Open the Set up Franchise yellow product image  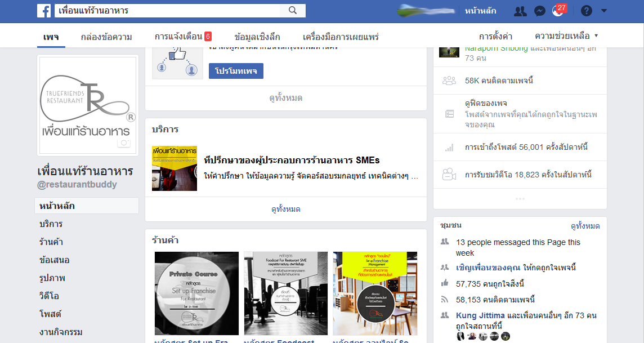[375, 293]
